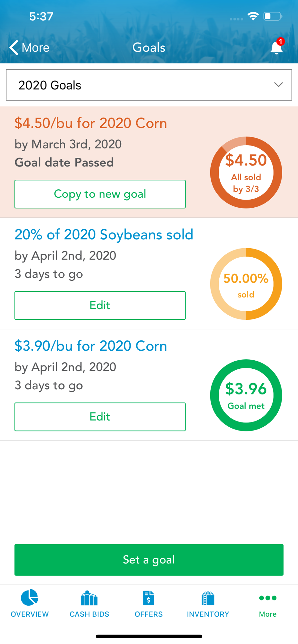Edit the 20% Soybeans sold goal
The width and height of the screenshot is (298, 644).
click(x=100, y=306)
